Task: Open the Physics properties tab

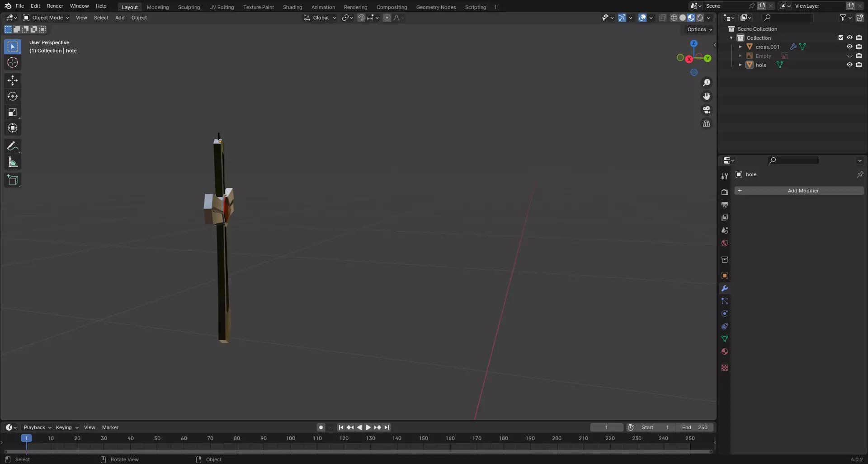Action: coord(725,314)
